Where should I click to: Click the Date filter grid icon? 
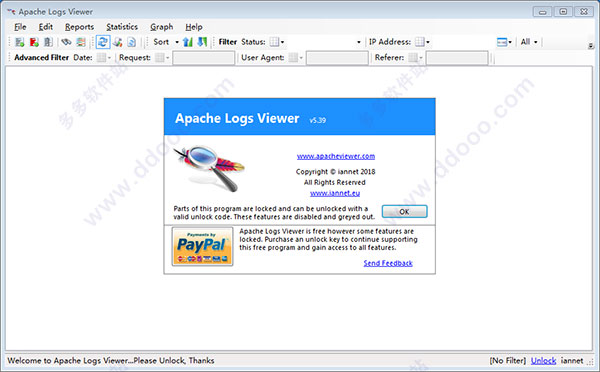coord(101,58)
